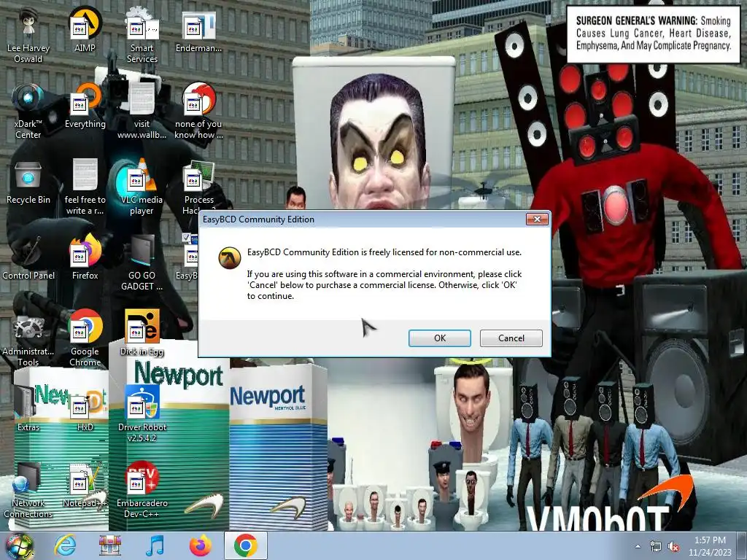This screenshot has height=560, width=747.
Task: Open the Driver Robot v2.5.4.2 shortcut
Action: click(142, 415)
